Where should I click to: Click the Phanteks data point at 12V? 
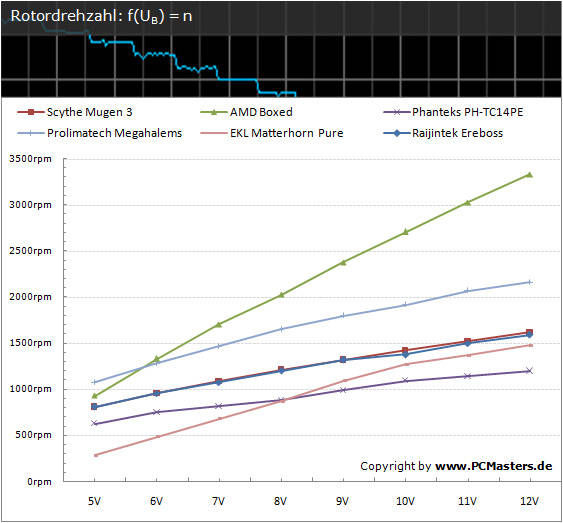coord(529,371)
